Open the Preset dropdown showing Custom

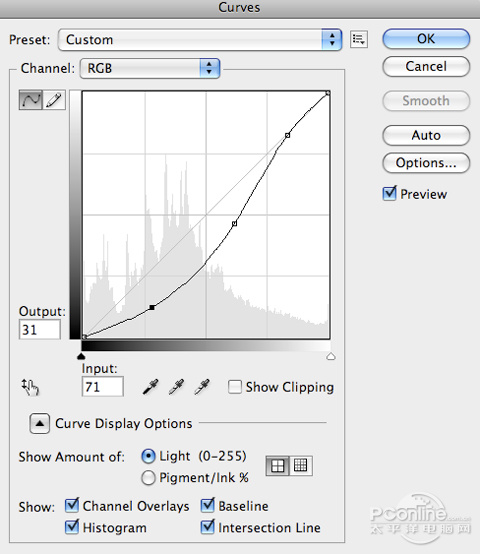(x=200, y=40)
